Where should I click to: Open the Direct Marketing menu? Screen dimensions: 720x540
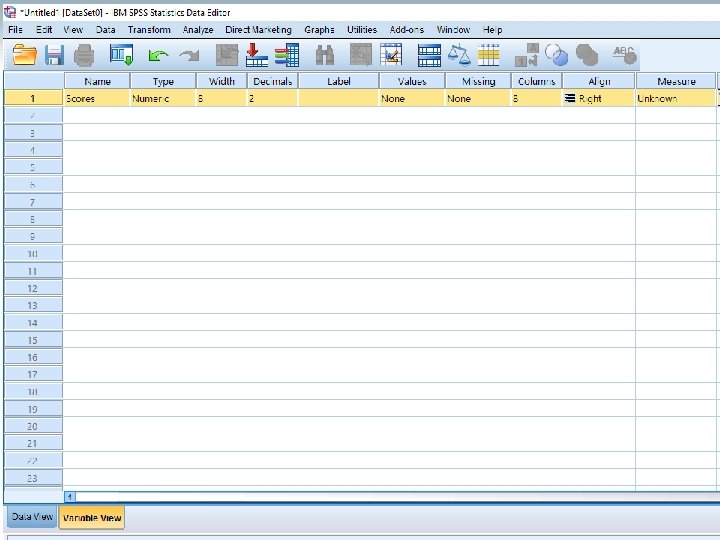click(x=258, y=30)
